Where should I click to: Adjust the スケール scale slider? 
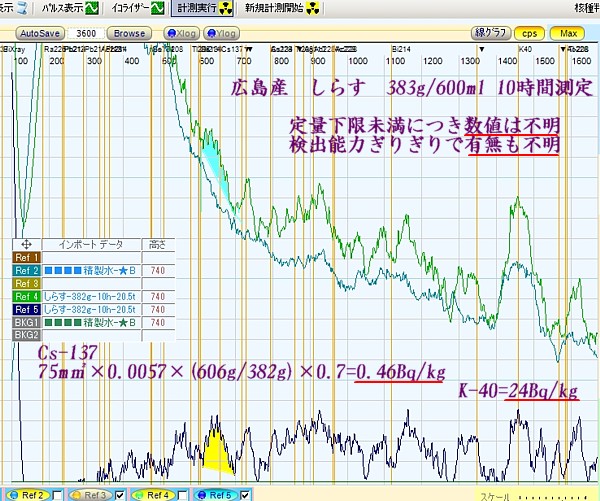pyautogui.click(x=554, y=497)
